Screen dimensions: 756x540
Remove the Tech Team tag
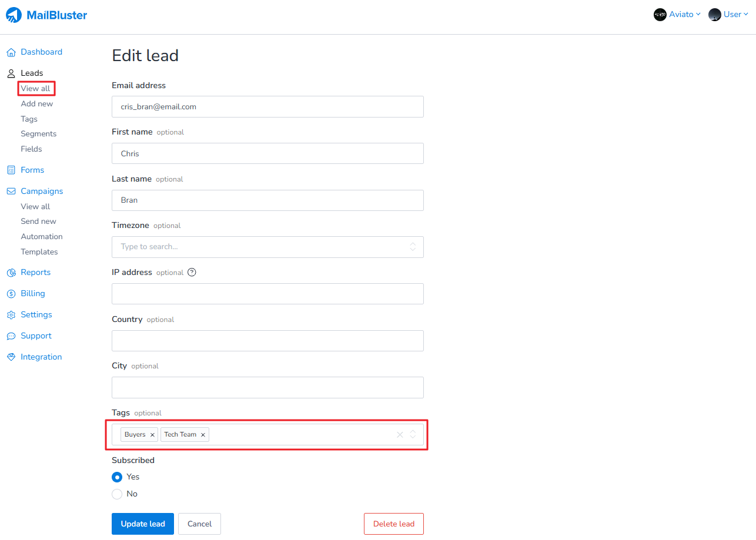203,435
